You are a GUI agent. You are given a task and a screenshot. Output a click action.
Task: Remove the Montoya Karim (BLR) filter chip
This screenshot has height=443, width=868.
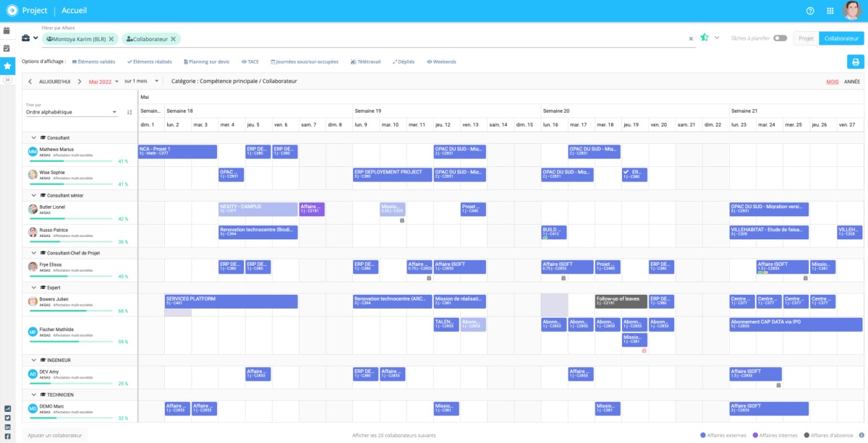tap(111, 39)
